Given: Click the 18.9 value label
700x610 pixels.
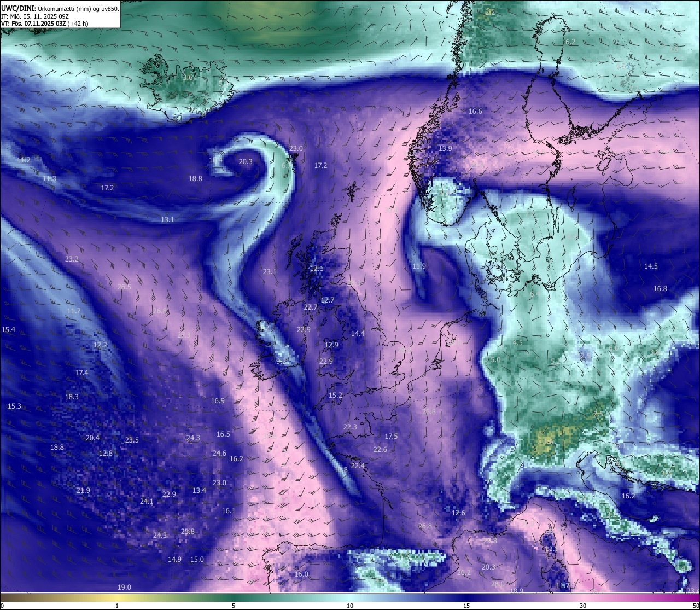Looking at the screenshot, I should [x=516, y=591].
